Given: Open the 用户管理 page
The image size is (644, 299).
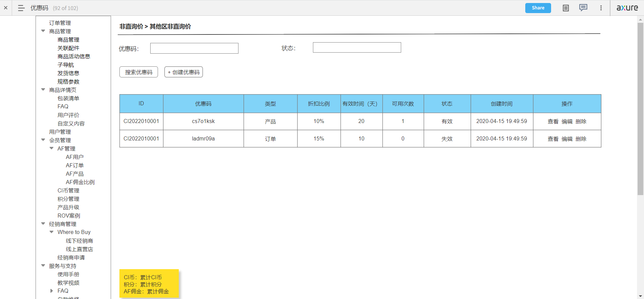Looking at the screenshot, I should click(x=60, y=132).
